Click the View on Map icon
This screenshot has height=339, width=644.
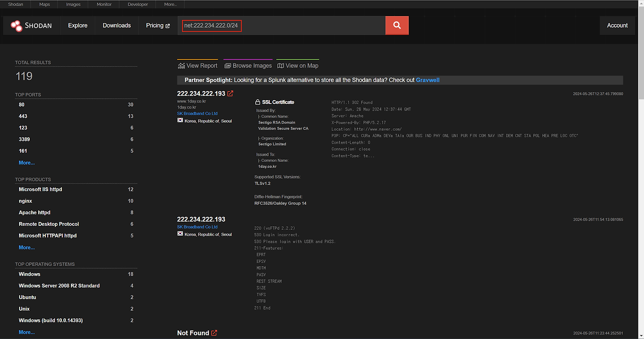(280, 66)
